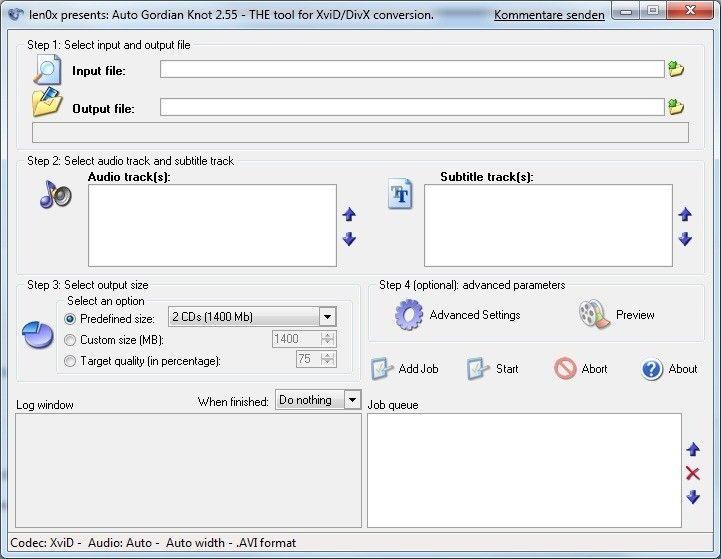Click the target quality 75 value field
The image size is (721, 559).
point(308,359)
